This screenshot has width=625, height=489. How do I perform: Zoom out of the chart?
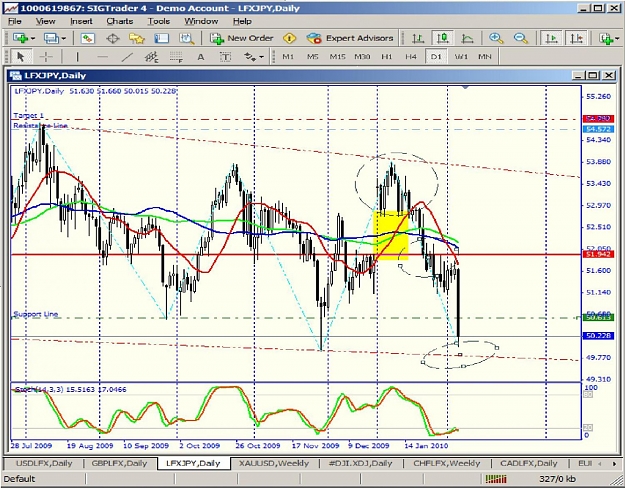click(x=521, y=38)
